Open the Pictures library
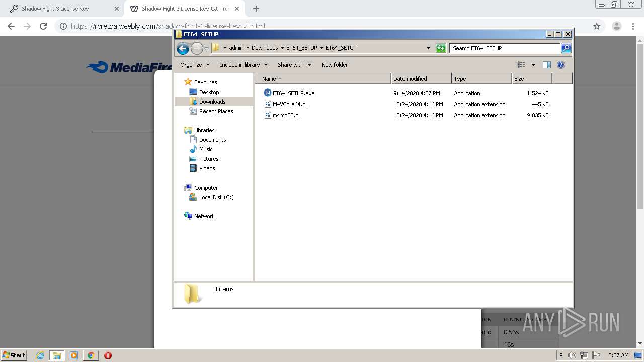 point(209,159)
